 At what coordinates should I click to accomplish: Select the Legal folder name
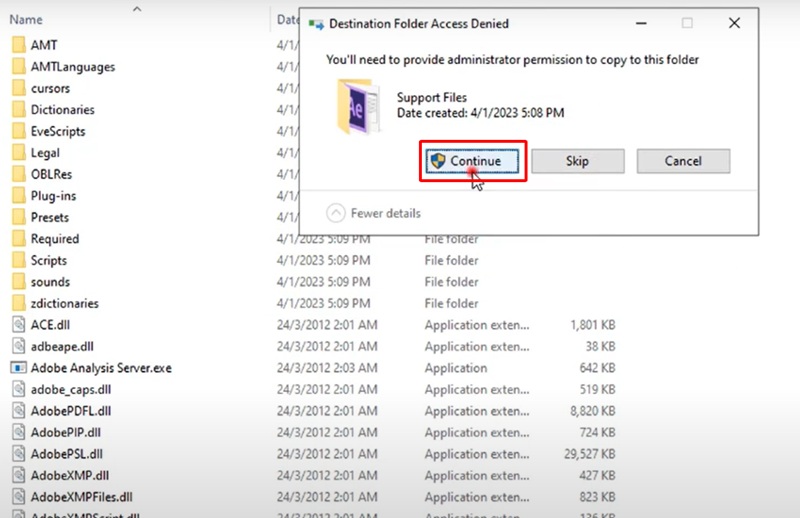pyautogui.click(x=45, y=153)
